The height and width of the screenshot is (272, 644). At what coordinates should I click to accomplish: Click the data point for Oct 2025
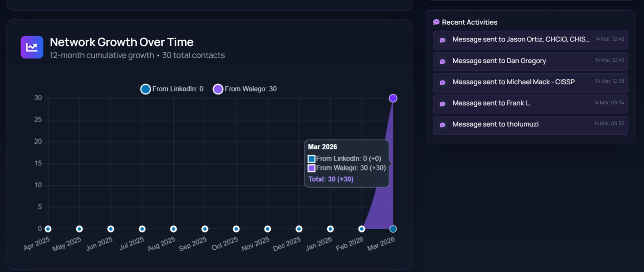point(236,229)
